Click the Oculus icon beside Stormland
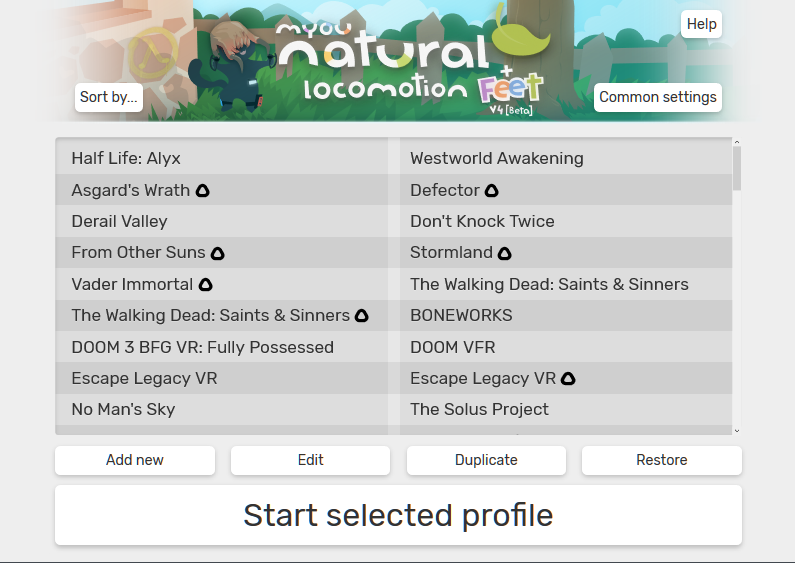This screenshot has width=795, height=563. coord(504,253)
